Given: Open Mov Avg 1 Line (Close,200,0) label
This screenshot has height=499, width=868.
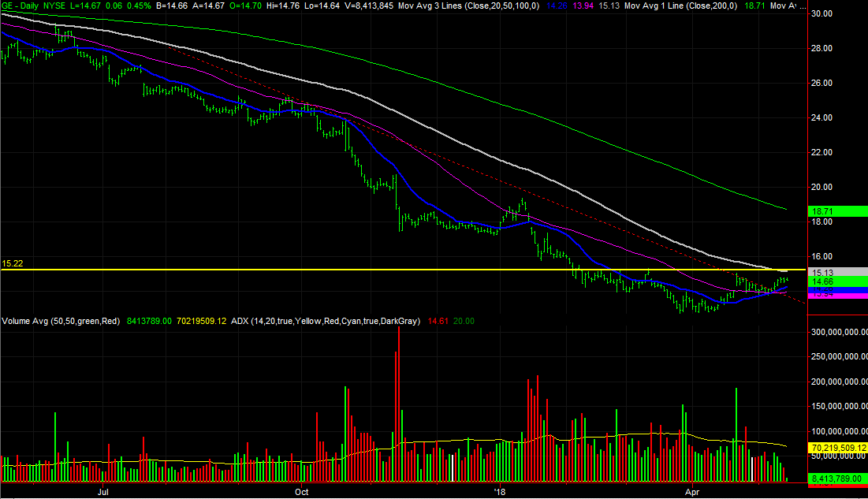Looking at the screenshot, I should [681, 6].
